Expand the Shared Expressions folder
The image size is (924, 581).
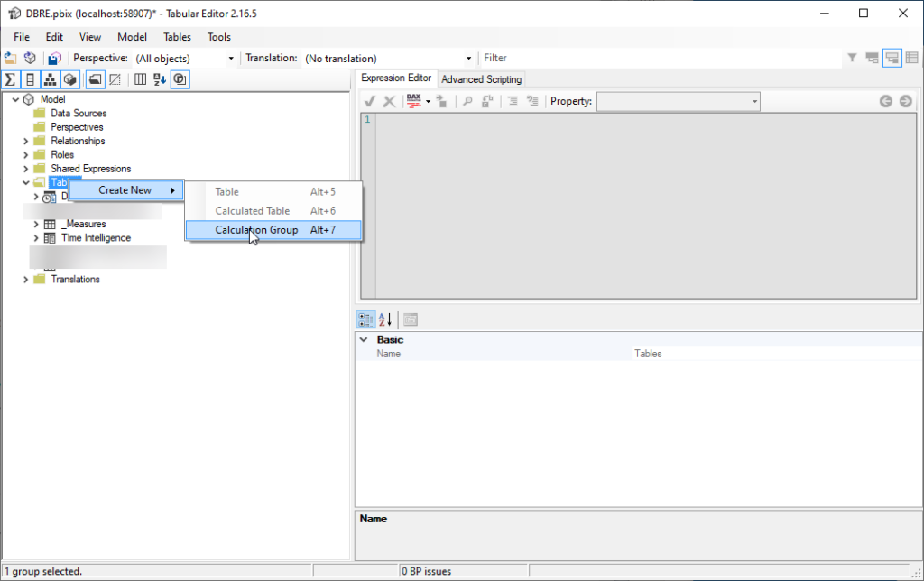[26, 169]
